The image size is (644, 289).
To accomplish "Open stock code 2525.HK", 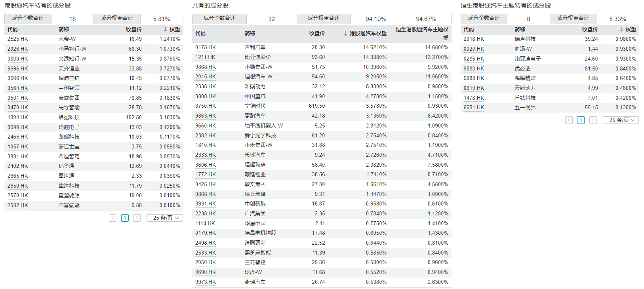I will point(18,39).
